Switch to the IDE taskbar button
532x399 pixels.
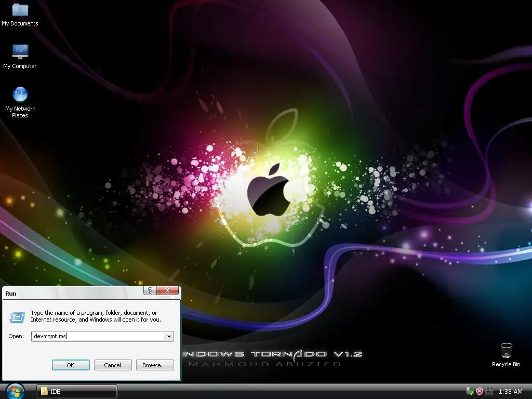pyautogui.click(x=77, y=391)
